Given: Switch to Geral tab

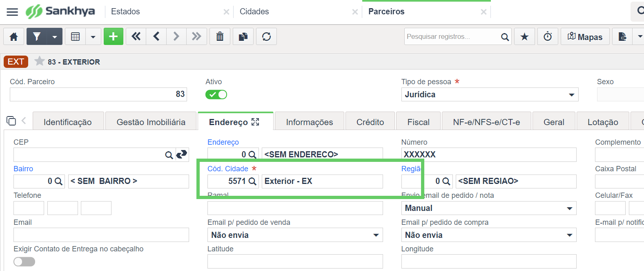Looking at the screenshot, I should click(554, 122).
